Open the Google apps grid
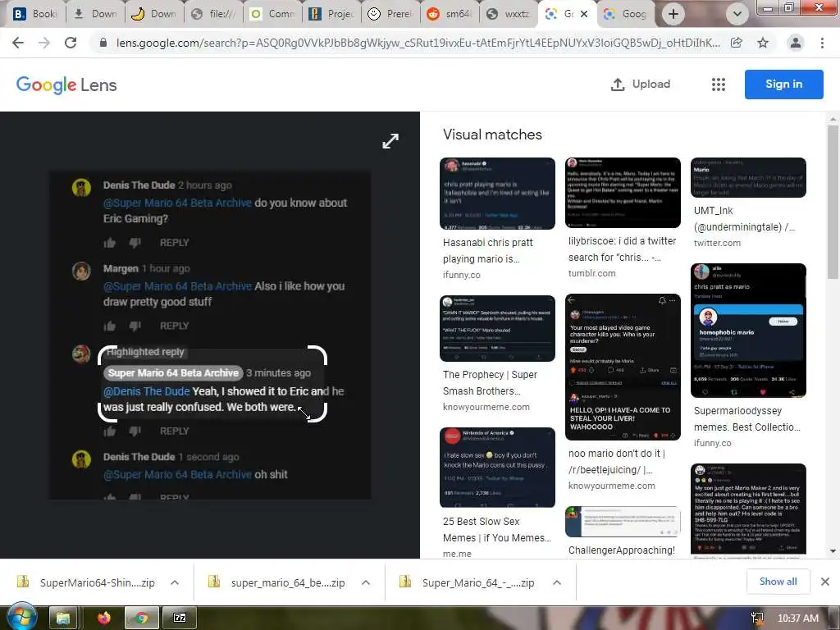Screen dimensions: 840x630 pyautogui.click(x=719, y=84)
